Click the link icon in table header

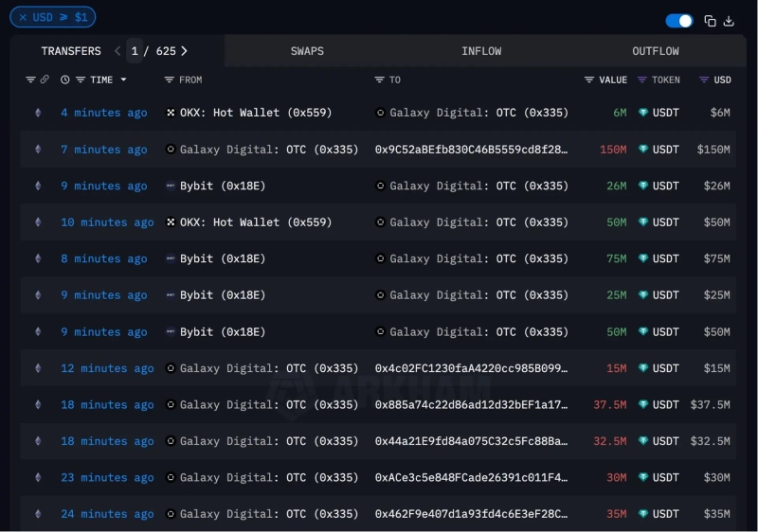click(45, 80)
